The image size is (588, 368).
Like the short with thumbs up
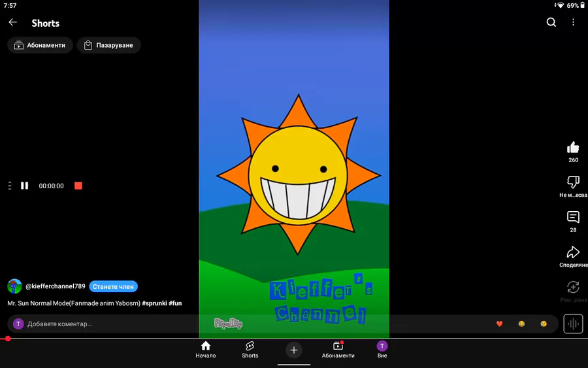[573, 148]
